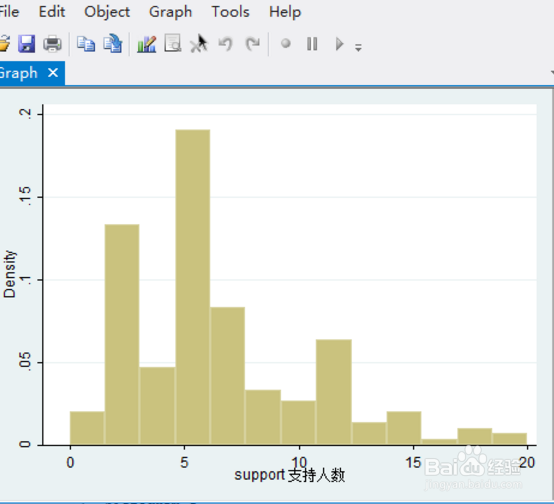
Task: Click the Print graph icon
Action: pos(52,44)
